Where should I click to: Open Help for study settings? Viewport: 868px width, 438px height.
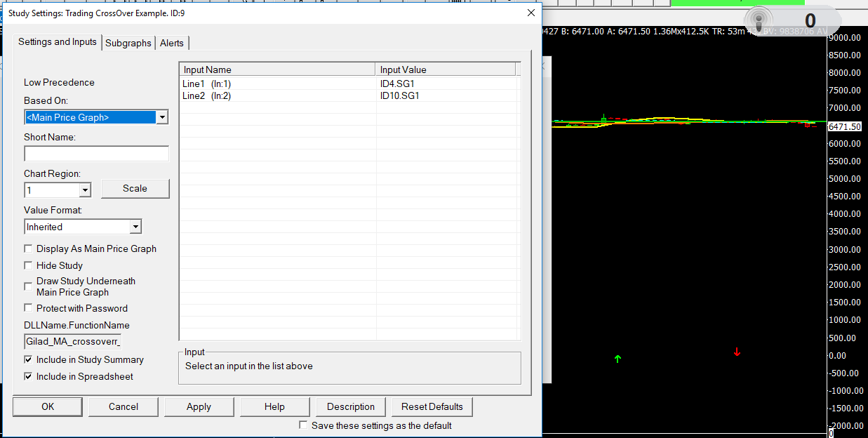pos(274,406)
